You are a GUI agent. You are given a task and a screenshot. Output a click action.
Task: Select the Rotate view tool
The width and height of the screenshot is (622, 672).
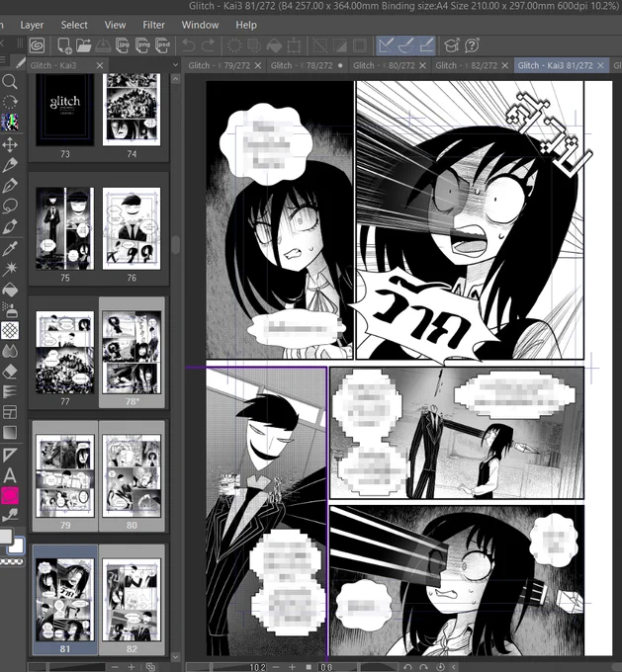[10, 102]
